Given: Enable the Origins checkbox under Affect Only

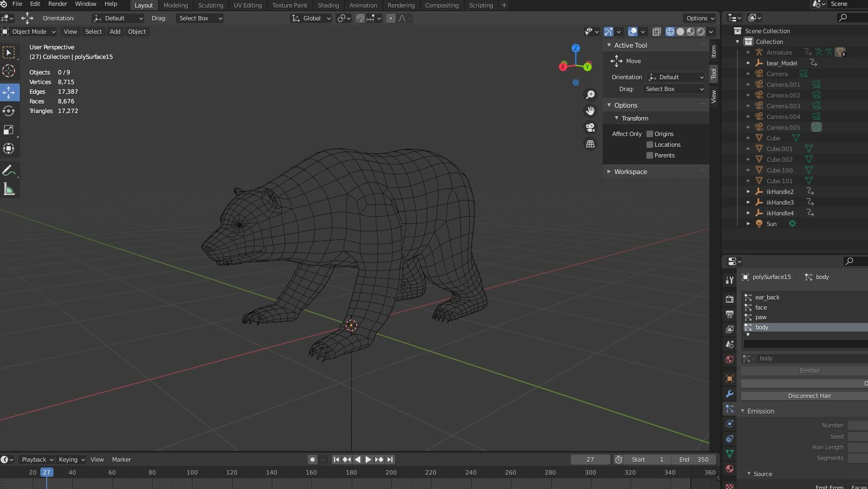Looking at the screenshot, I should [x=649, y=133].
